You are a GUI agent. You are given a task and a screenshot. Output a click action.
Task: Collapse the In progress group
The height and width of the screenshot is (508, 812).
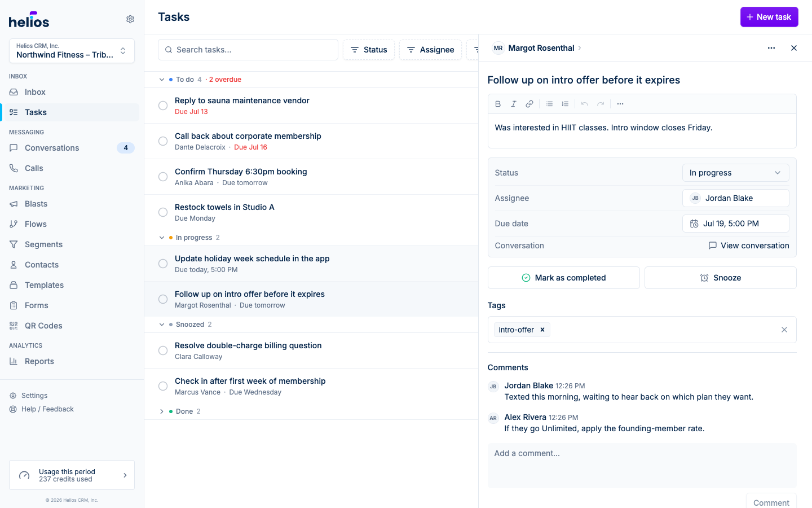point(162,238)
